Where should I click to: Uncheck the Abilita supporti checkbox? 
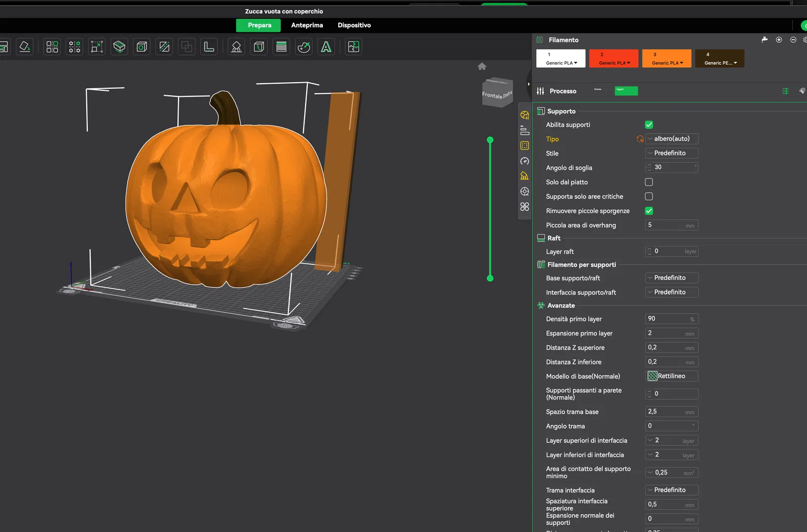point(649,125)
